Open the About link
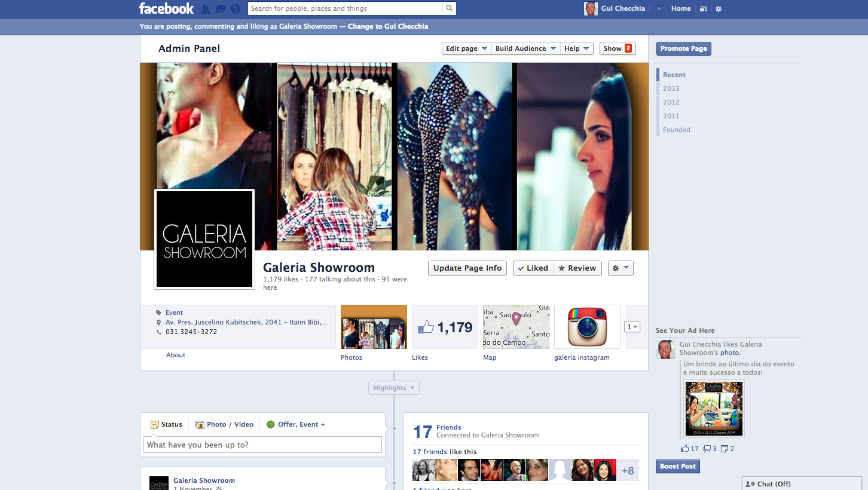Image resolution: width=868 pixels, height=490 pixels. coord(176,355)
